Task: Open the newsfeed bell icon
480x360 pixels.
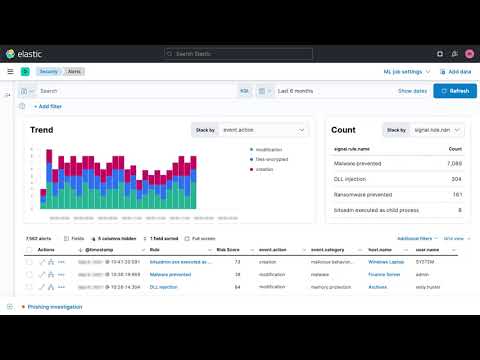Action: (455, 54)
